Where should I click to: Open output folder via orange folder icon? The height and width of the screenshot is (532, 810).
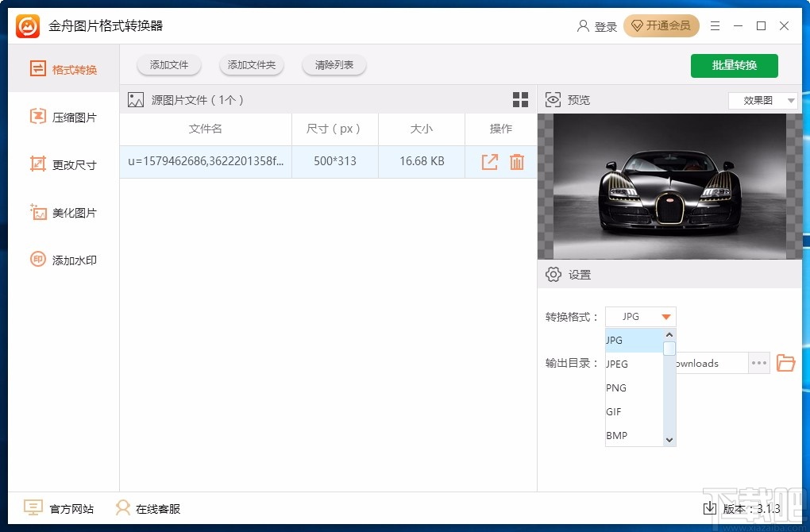(785, 363)
